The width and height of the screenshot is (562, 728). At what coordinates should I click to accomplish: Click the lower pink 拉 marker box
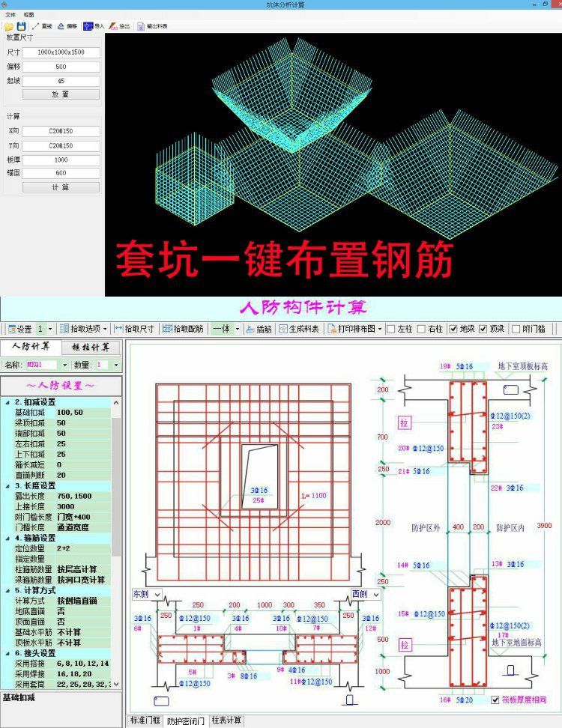pos(405,644)
